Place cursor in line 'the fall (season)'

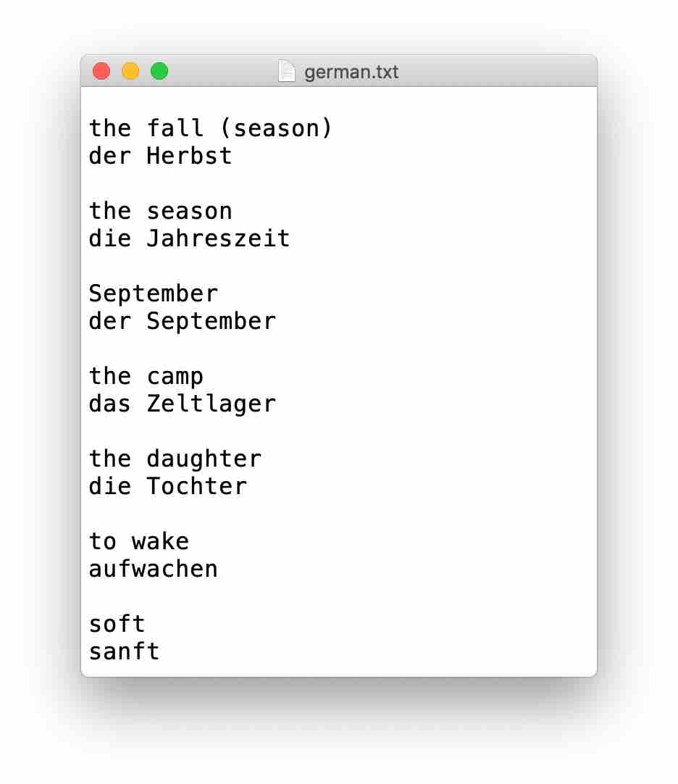[211, 128]
